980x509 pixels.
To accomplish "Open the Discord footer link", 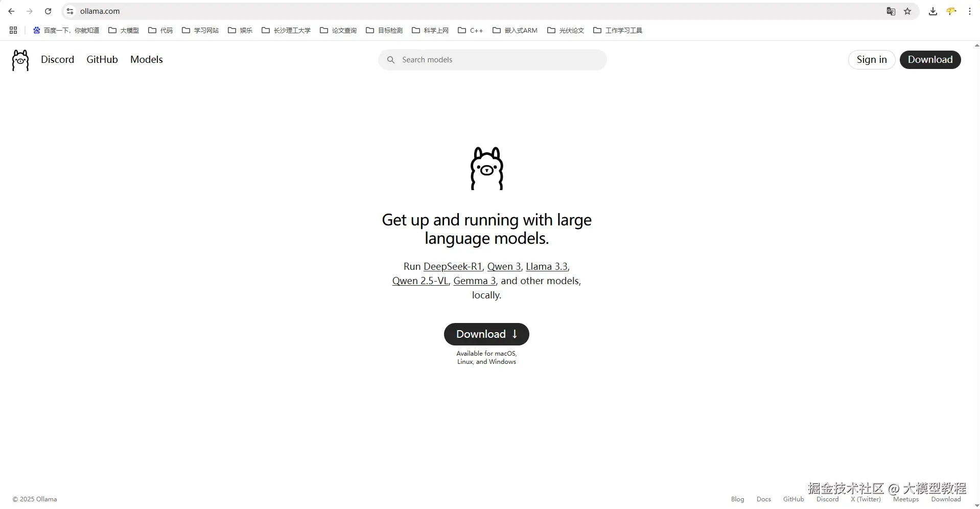I will pos(828,499).
